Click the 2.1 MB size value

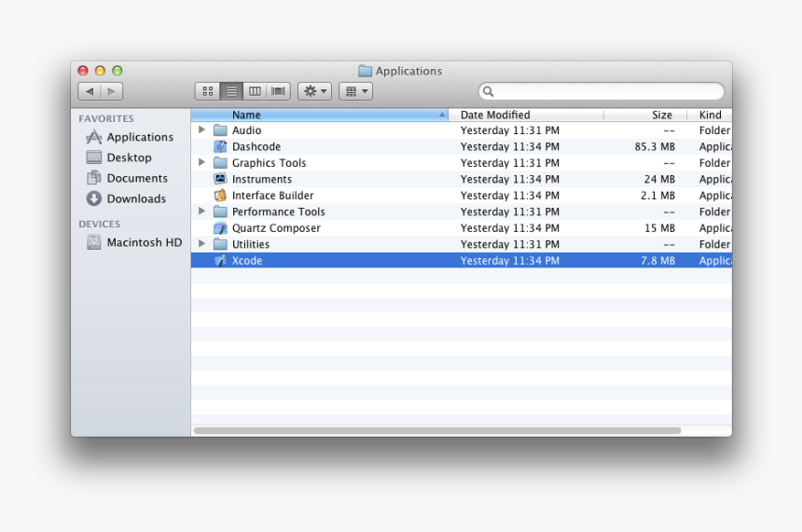click(657, 196)
